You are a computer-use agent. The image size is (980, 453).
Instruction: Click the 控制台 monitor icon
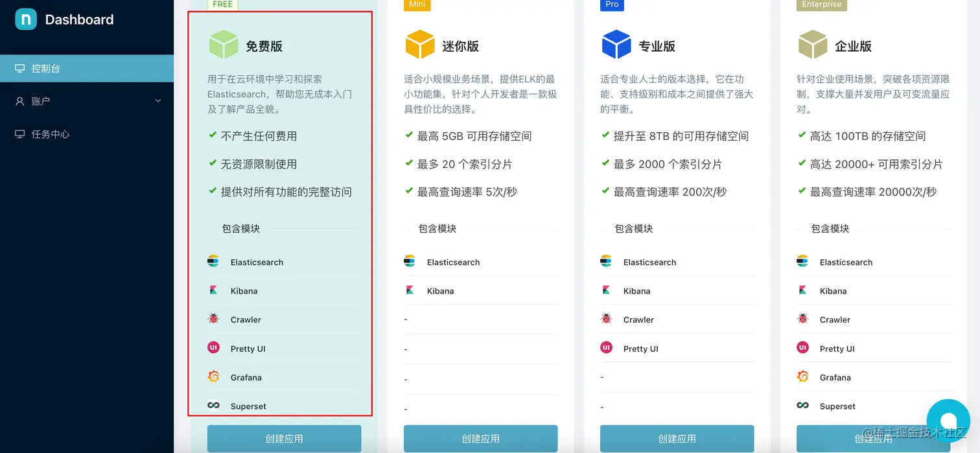point(19,68)
